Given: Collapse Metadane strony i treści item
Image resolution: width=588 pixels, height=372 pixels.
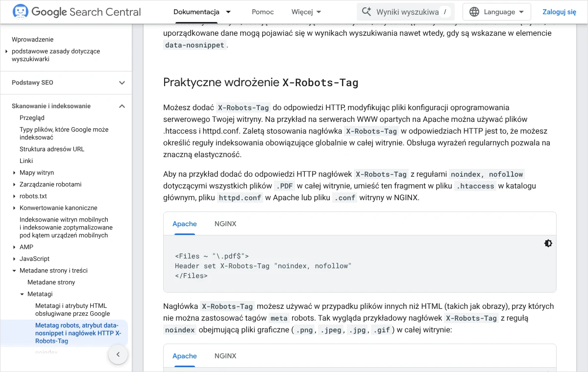Looking at the screenshot, I should (x=14, y=271).
